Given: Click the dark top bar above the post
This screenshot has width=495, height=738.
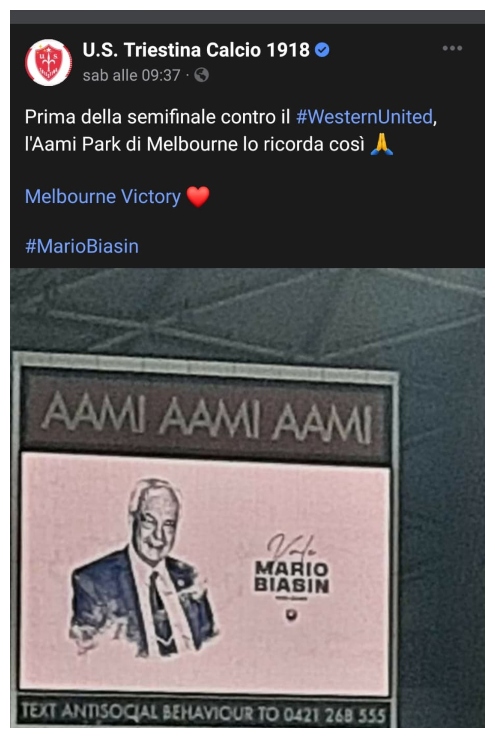Looking at the screenshot, I should [x=248, y=17].
